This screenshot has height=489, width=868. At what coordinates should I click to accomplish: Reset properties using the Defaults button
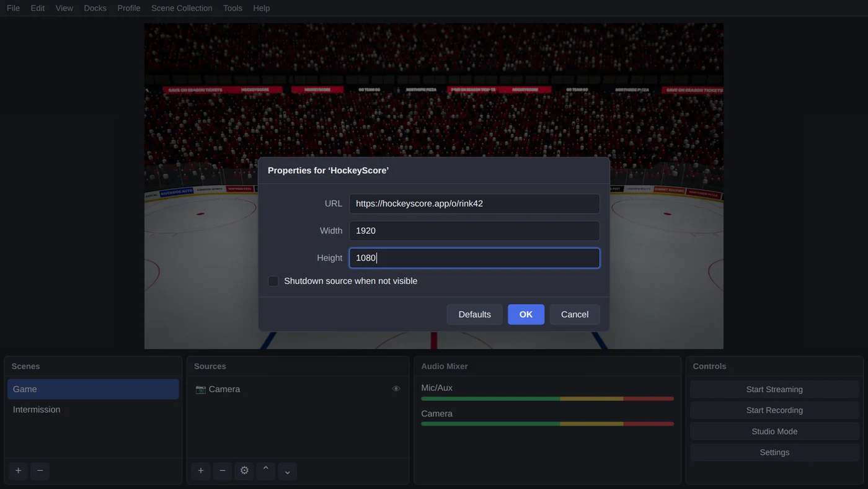(x=474, y=315)
